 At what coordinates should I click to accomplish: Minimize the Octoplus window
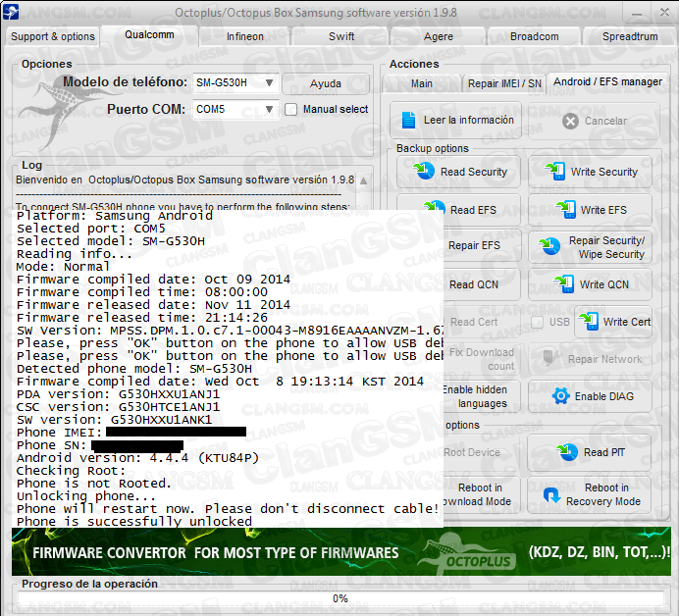pos(637,13)
